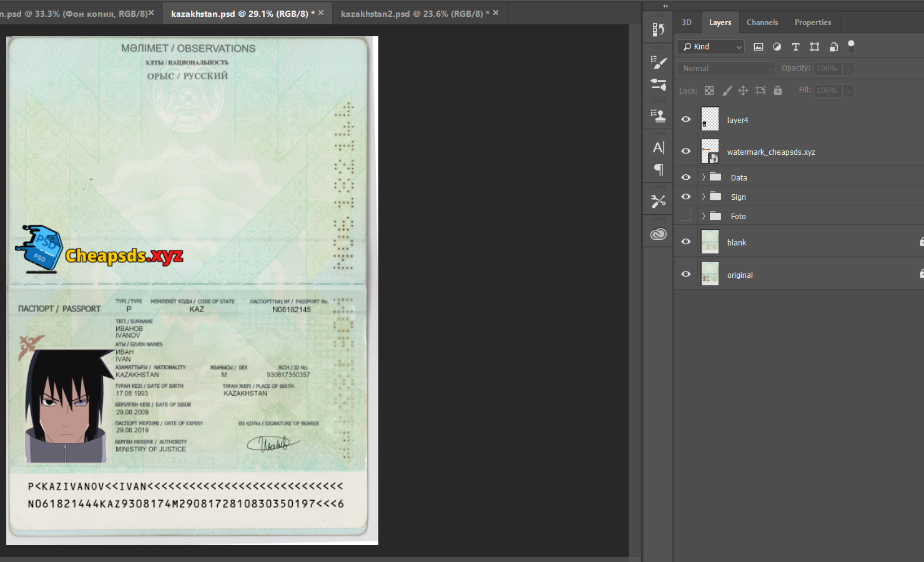Hide the layer4 layer visibility eye
The width and height of the screenshot is (924, 562).
(x=686, y=119)
